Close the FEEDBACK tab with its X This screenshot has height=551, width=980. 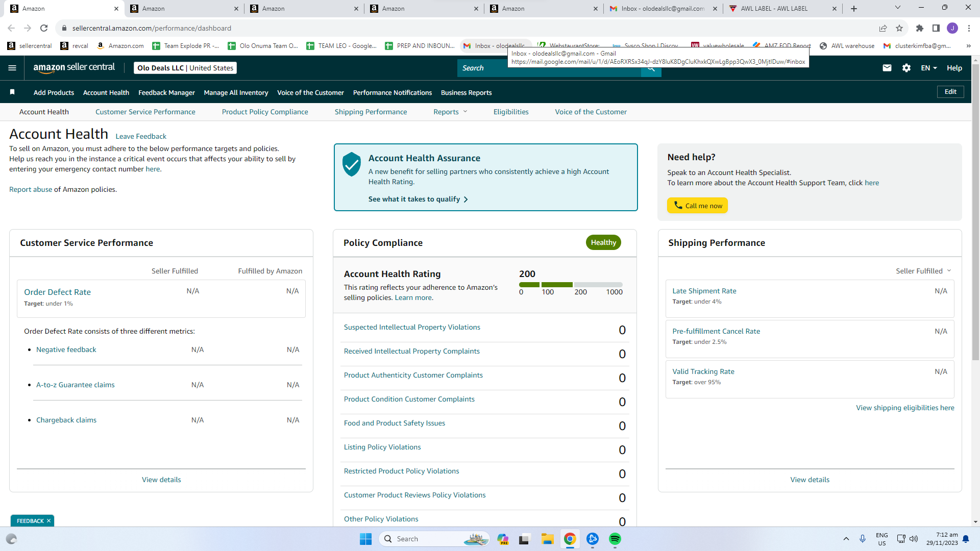point(48,521)
